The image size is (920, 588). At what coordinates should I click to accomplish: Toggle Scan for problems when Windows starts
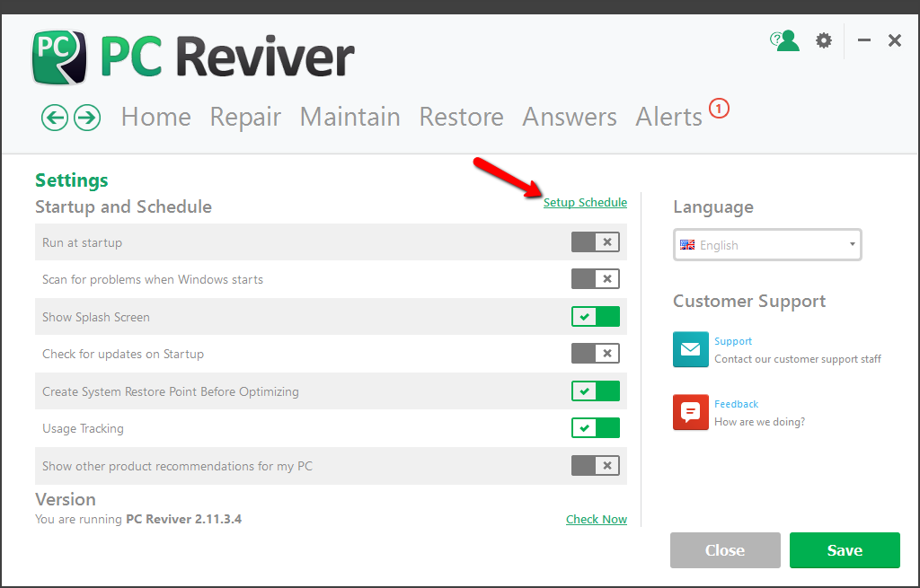(x=596, y=279)
